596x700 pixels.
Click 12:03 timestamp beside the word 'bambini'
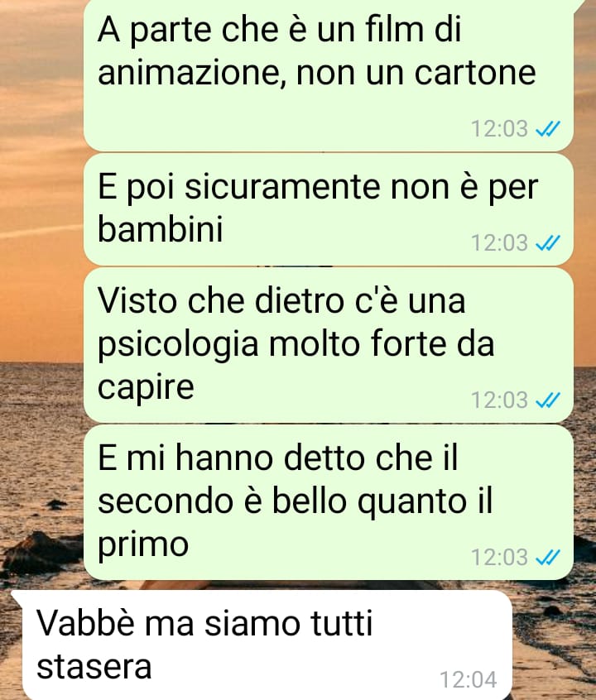(499, 243)
